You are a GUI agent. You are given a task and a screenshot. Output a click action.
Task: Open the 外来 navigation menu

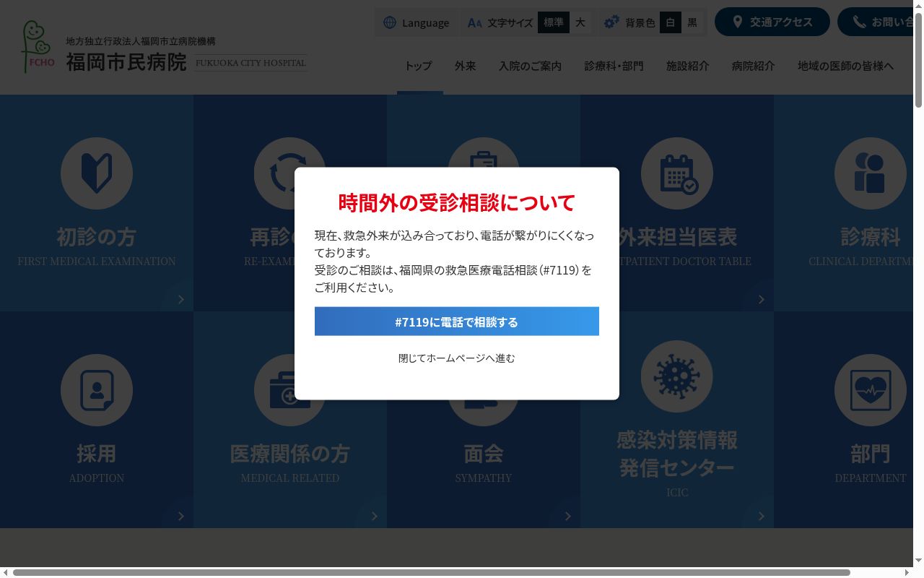coord(465,66)
